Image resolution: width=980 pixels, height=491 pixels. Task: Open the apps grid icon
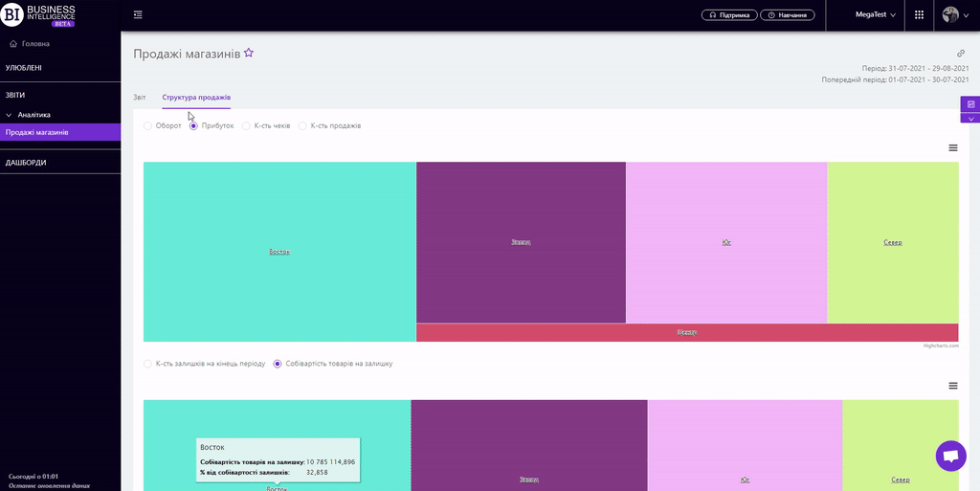(x=919, y=14)
